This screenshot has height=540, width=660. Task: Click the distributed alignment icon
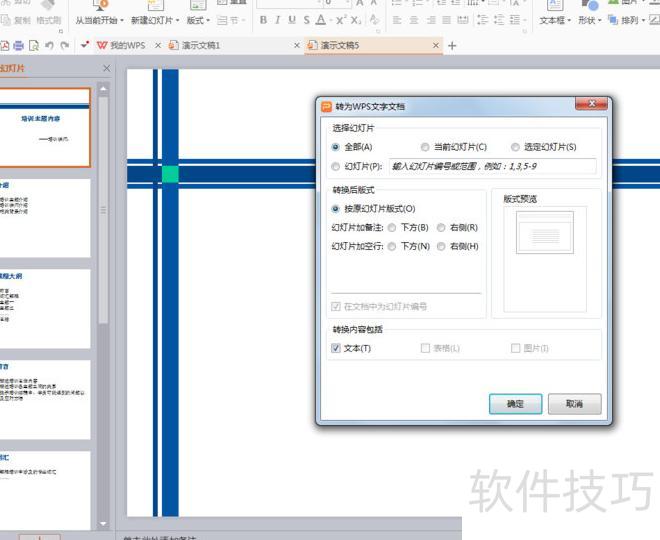point(463,20)
